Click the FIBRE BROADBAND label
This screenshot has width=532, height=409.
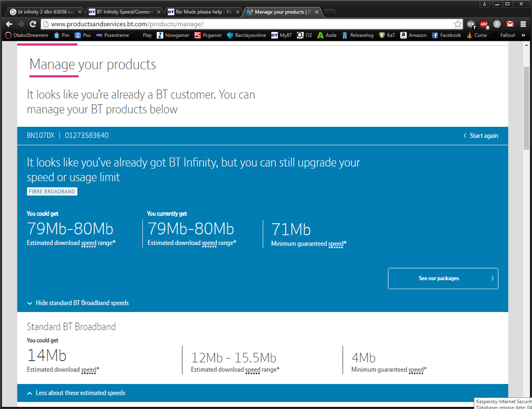tap(52, 192)
